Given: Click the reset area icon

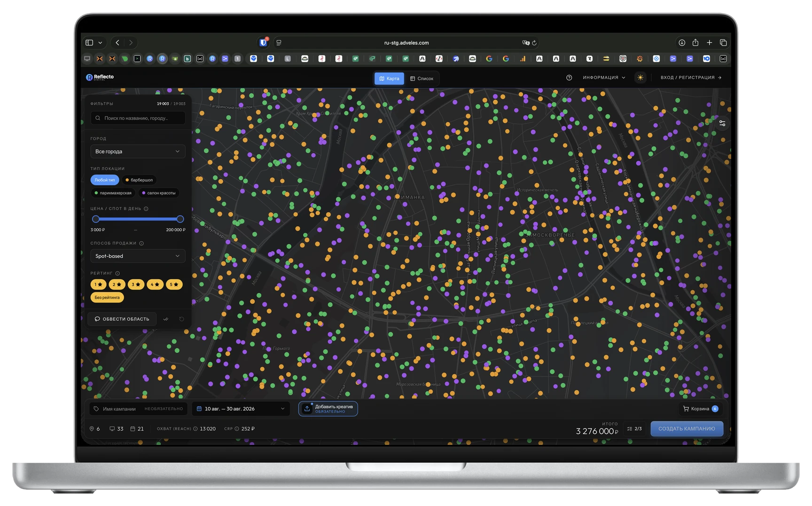Looking at the screenshot, I should click(x=182, y=319).
